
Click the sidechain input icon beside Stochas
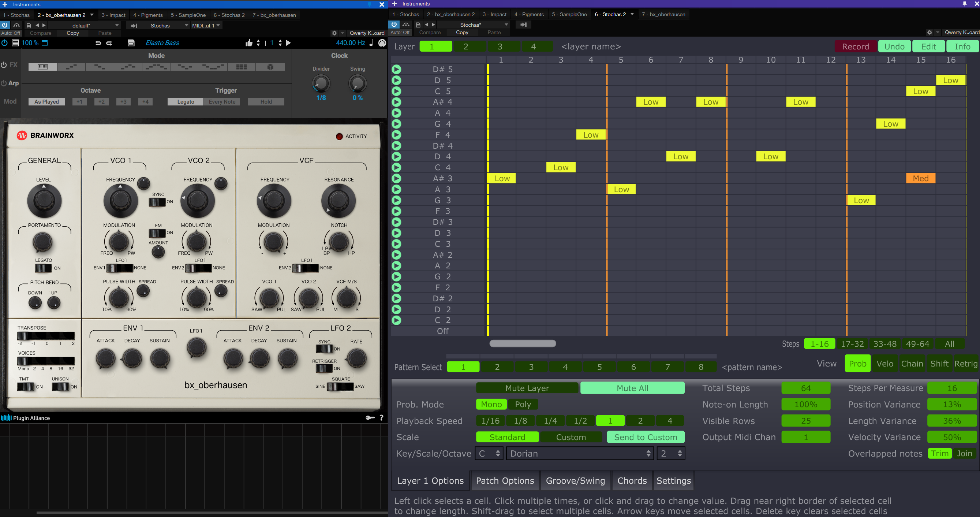134,26
